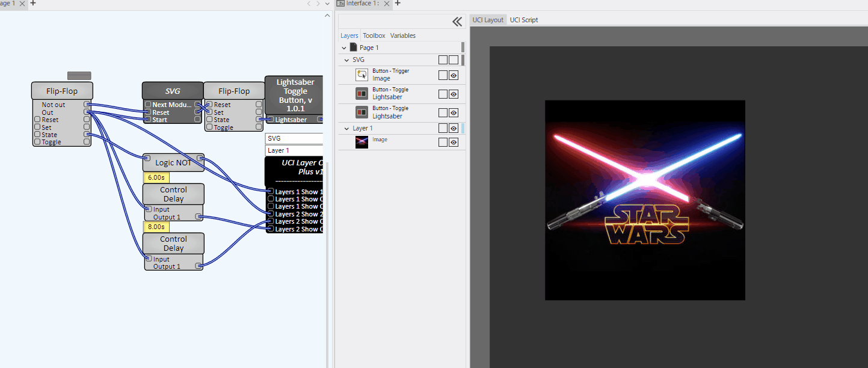Collapse the layers side panel with double chevron
This screenshot has width=868, height=368.
[457, 22]
